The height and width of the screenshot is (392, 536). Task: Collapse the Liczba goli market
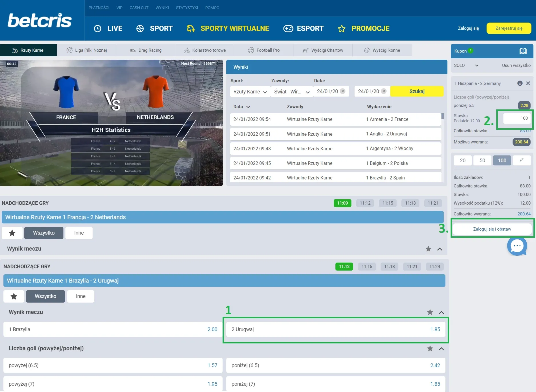pos(441,349)
